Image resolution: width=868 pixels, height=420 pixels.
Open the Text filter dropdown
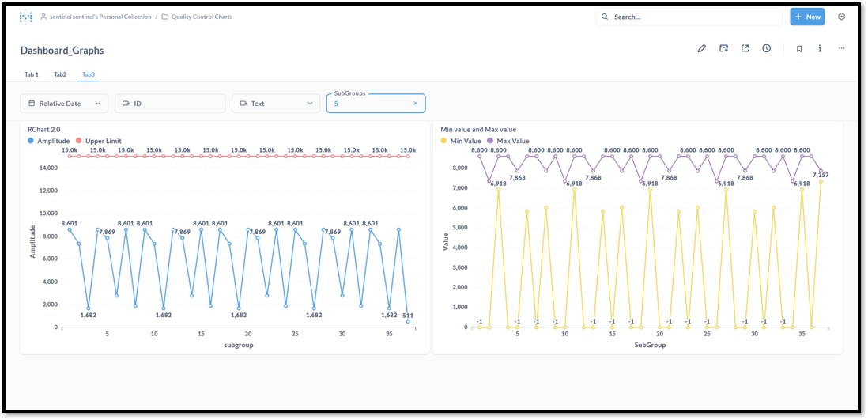click(276, 104)
